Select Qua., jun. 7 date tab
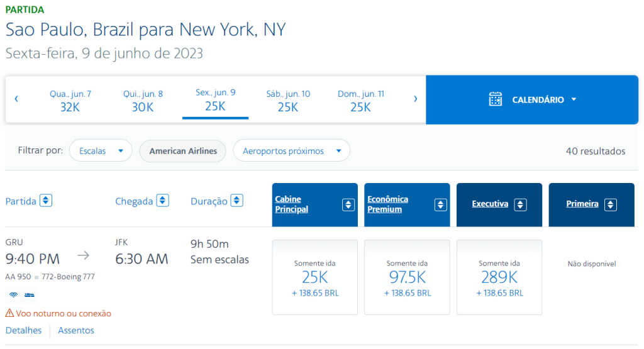Viewport: 644px width, 349px height. click(x=70, y=100)
